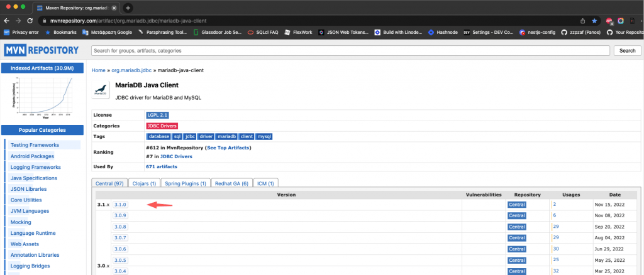The image size is (644, 275).
Task: Switch to the Redhat GA (6) tab
Action: [x=231, y=183]
